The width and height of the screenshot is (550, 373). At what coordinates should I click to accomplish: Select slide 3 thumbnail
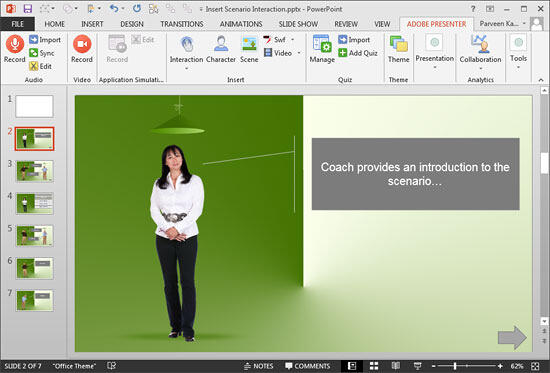click(x=34, y=171)
